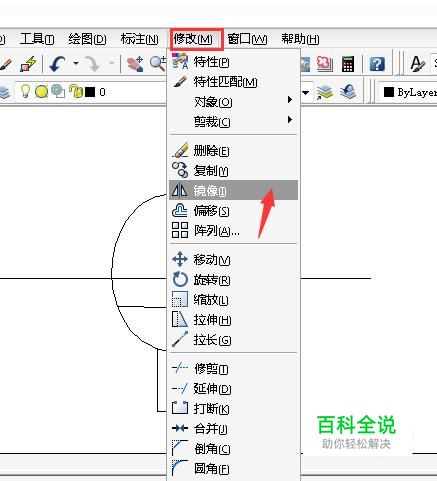Select 特性(P) from the menu
Screen dimensions: 437x481
(x=233, y=62)
